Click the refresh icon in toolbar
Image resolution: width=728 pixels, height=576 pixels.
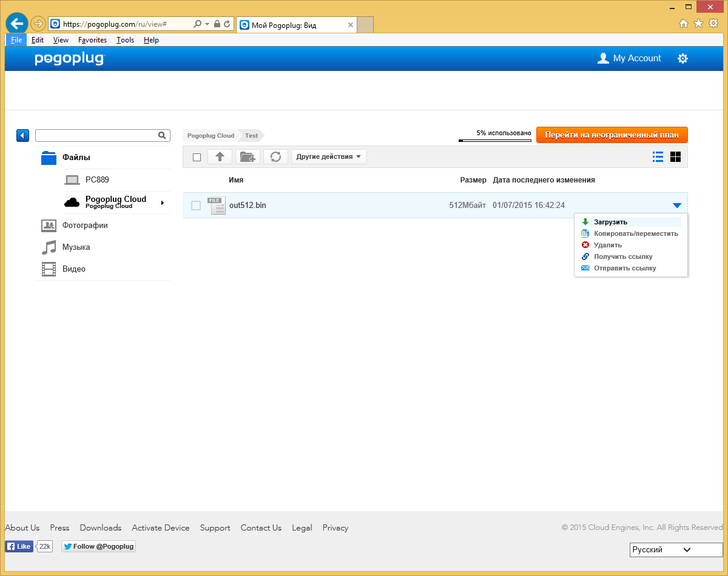coord(275,157)
